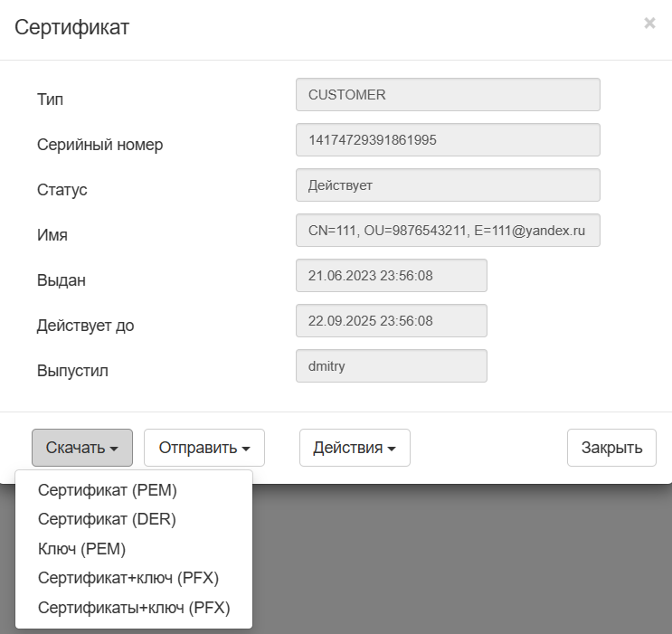The height and width of the screenshot is (634, 672).
Task: Choose Сертификат (DER) from the menu
Action: (x=107, y=519)
